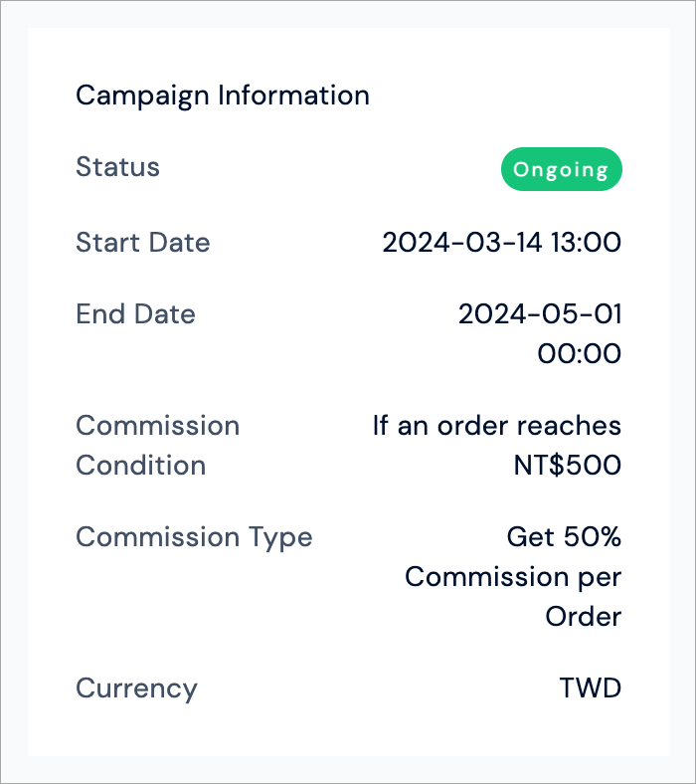Select the 'If an order reaches' text
Image resolution: width=696 pixels, height=784 pixels.
click(x=497, y=426)
